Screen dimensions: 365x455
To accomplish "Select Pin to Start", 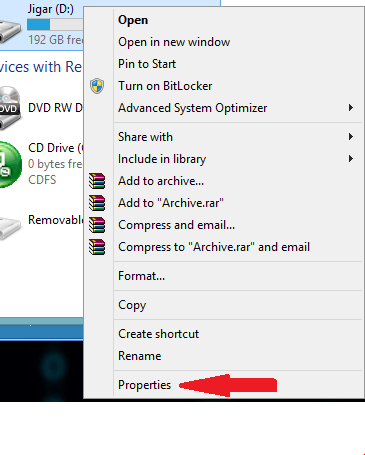I will (238, 64).
